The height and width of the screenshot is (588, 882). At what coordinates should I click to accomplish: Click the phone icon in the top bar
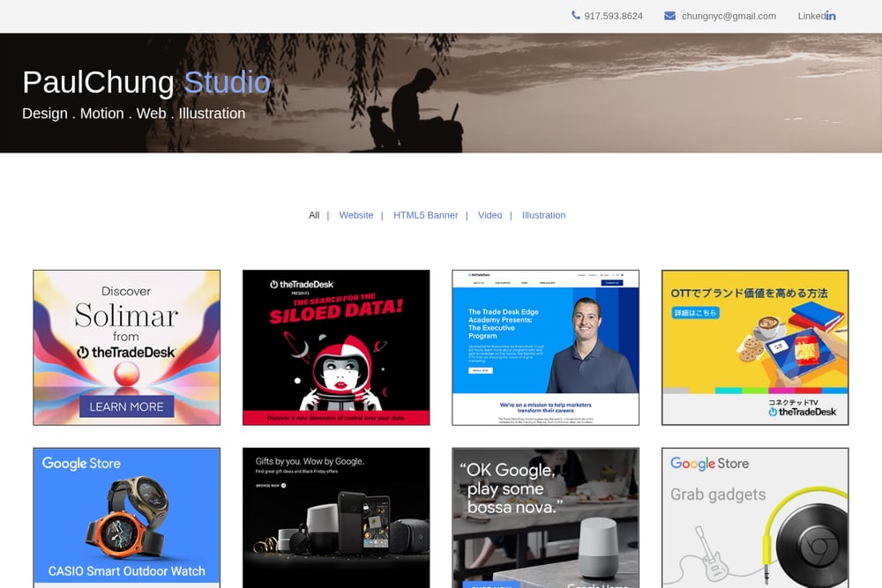tap(575, 15)
